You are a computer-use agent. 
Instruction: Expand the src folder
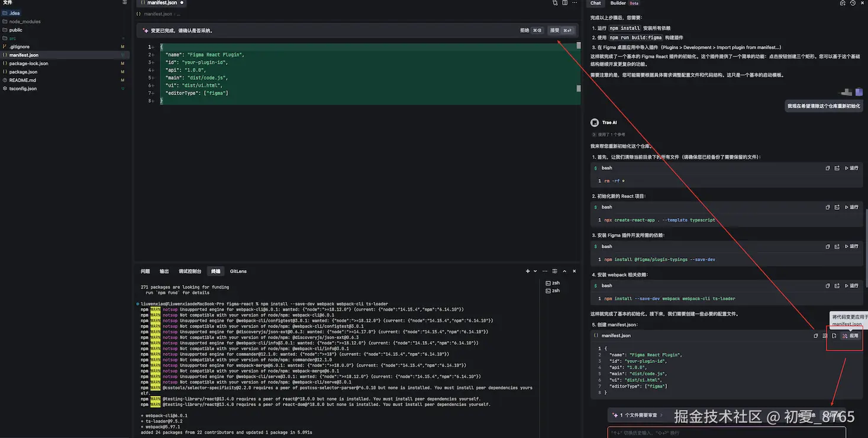tap(65, 38)
